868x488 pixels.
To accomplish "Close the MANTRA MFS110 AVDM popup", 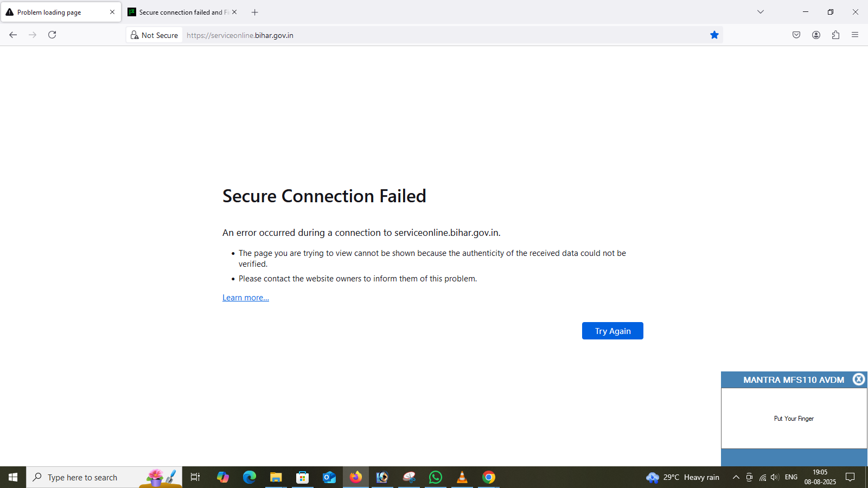I will click(858, 380).
